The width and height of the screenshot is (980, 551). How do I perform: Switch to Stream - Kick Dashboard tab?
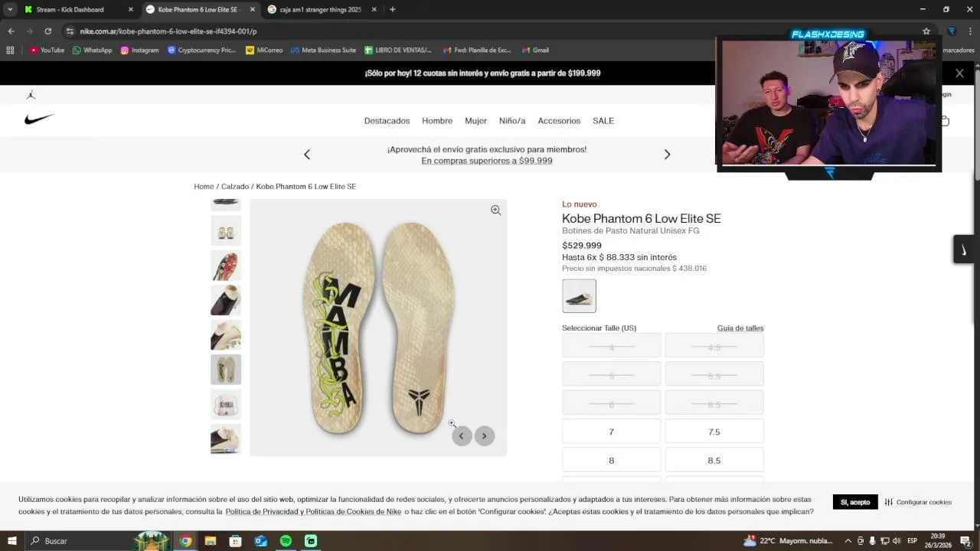70,9
